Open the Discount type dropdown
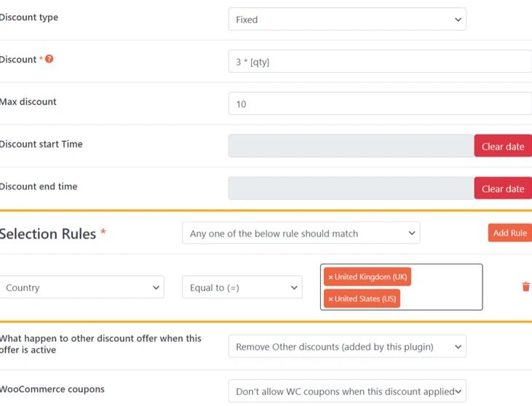The width and height of the screenshot is (532, 406). (x=346, y=20)
